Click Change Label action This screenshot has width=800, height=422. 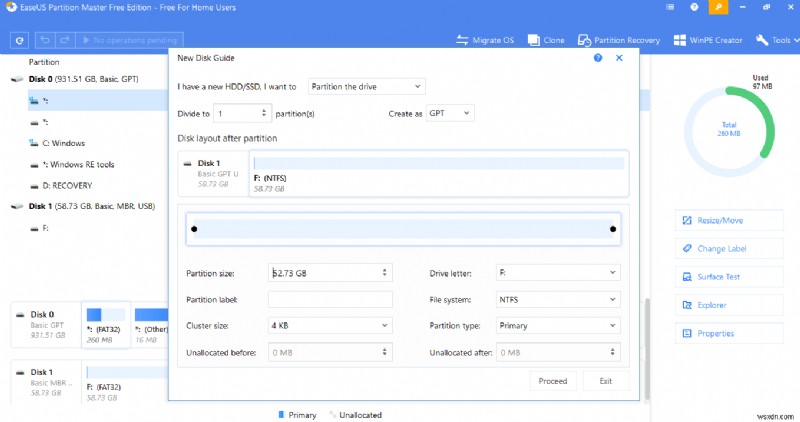coord(729,249)
